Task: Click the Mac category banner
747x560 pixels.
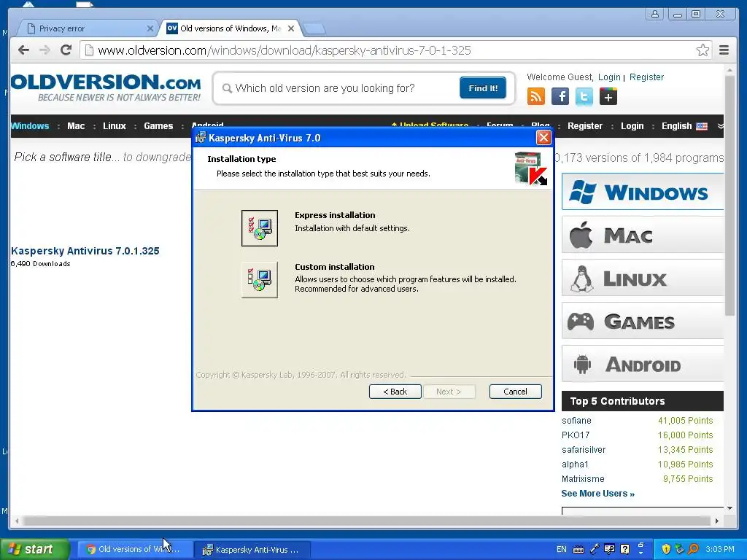Action: click(x=643, y=235)
